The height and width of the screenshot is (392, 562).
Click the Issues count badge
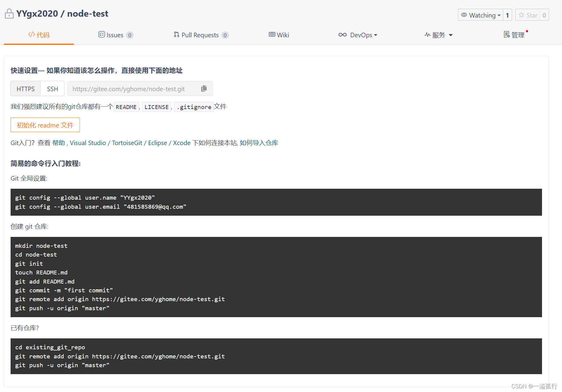130,35
